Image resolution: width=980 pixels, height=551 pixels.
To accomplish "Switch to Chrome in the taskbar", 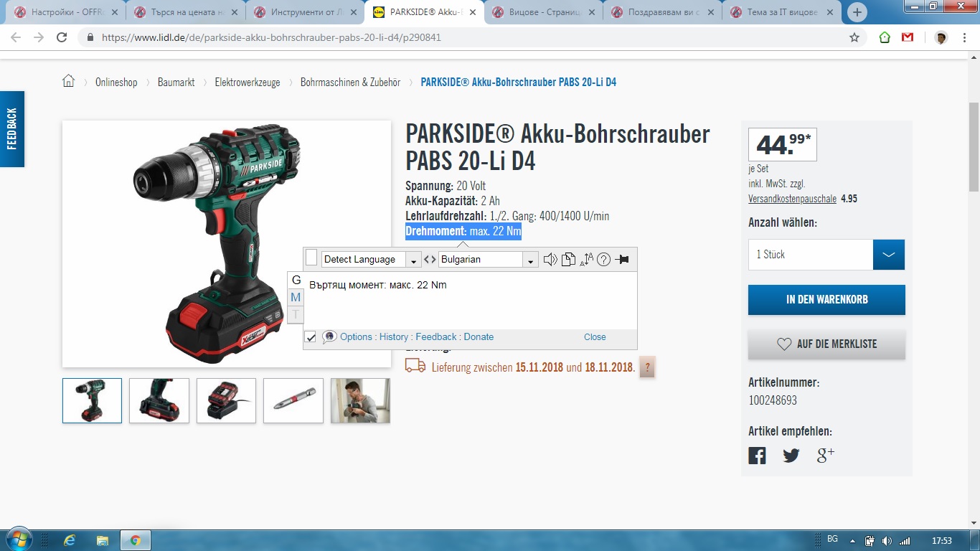I will [x=136, y=540].
